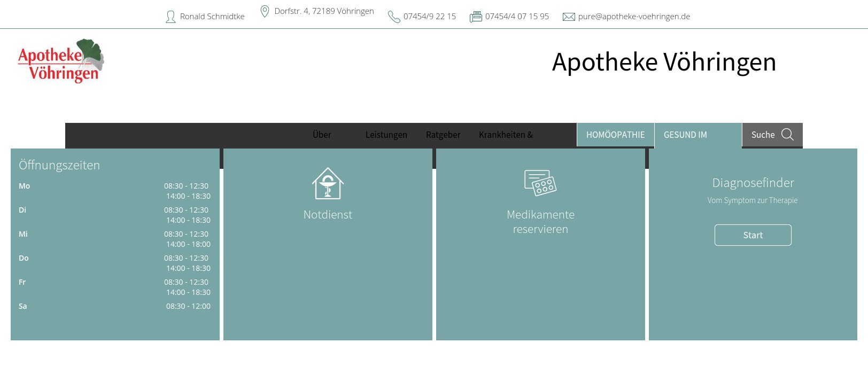The width and height of the screenshot is (868, 374).
Task: Expand the Krankheiten & menu
Action: tap(506, 135)
